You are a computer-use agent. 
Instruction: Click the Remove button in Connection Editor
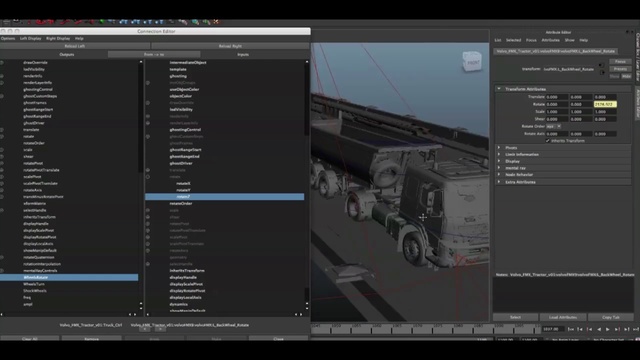tap(91, 339)
